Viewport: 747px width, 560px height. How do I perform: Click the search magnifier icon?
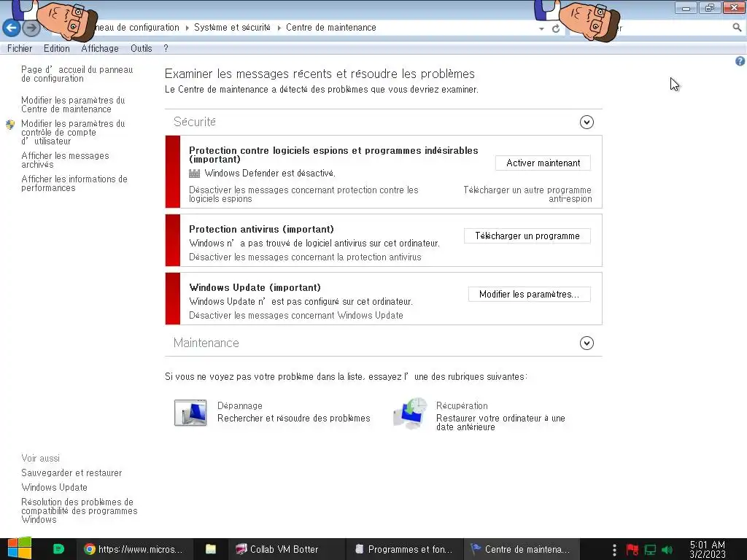click(737, 28)
